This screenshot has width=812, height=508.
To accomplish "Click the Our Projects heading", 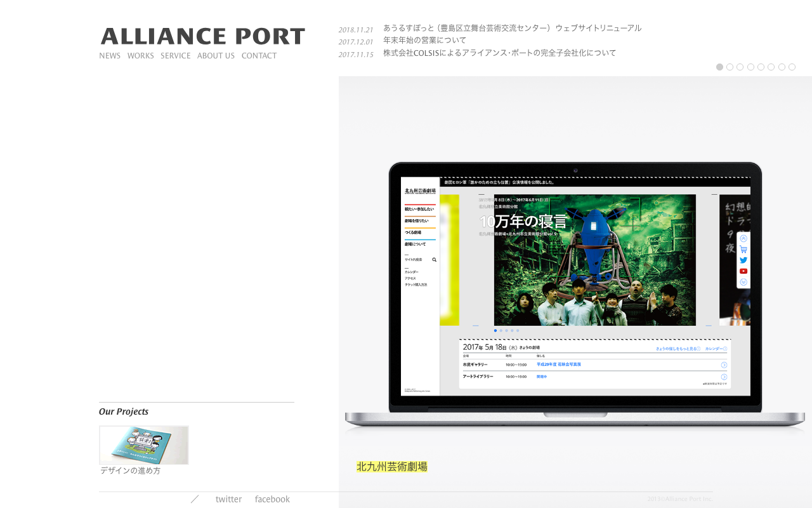I will coord(124,411).
